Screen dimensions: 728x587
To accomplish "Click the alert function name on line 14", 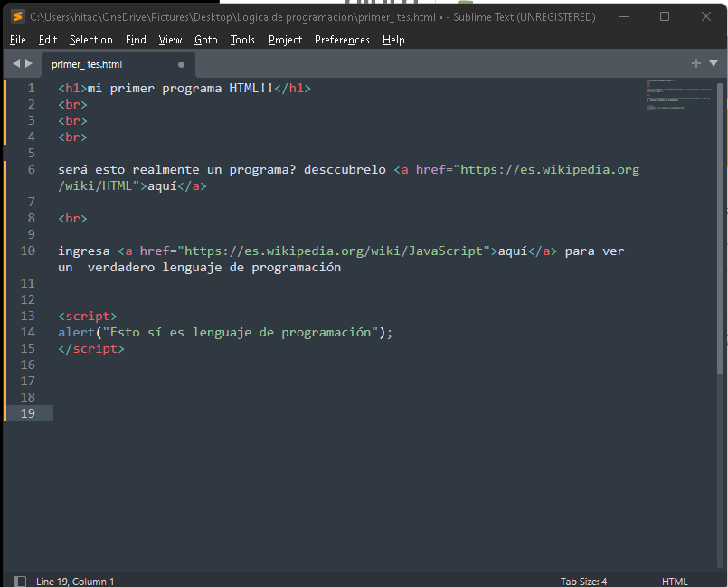I will pyautogui.click(x=76, y=333).
